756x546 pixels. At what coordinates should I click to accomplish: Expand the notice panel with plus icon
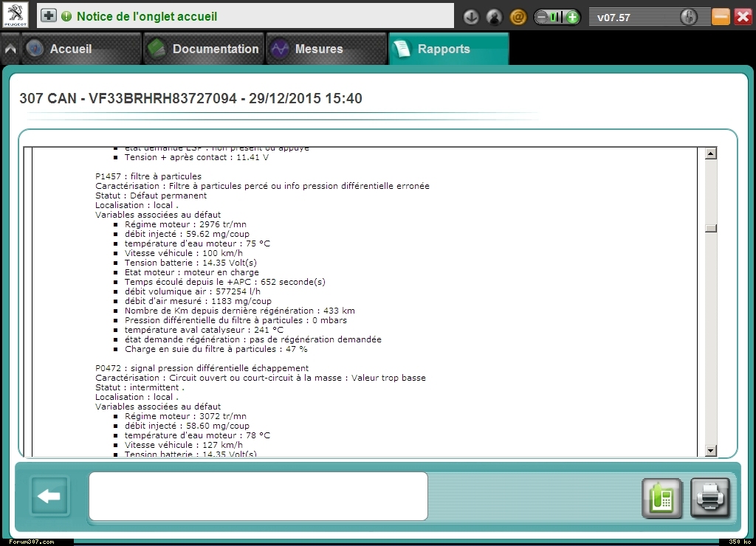point(49,15)
